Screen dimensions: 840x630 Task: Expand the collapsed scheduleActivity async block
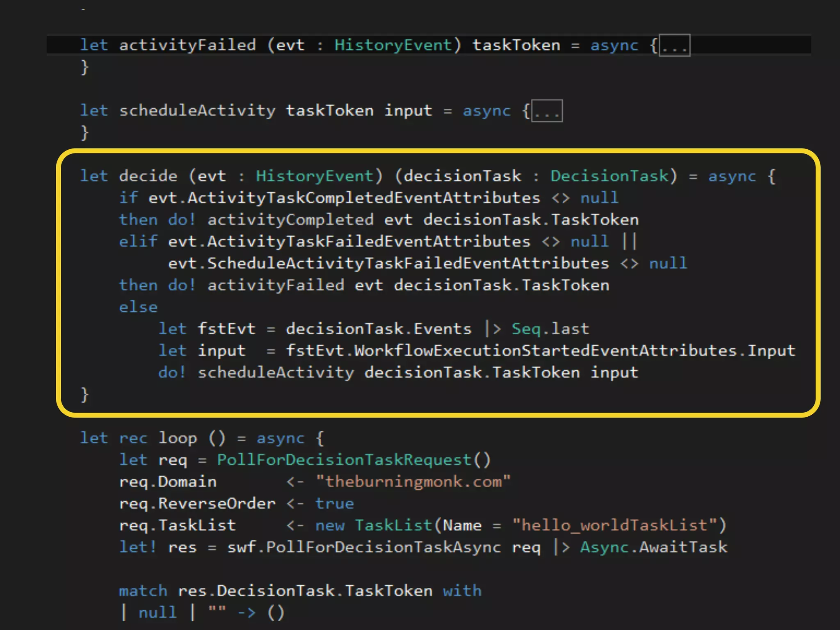(547, 111)
